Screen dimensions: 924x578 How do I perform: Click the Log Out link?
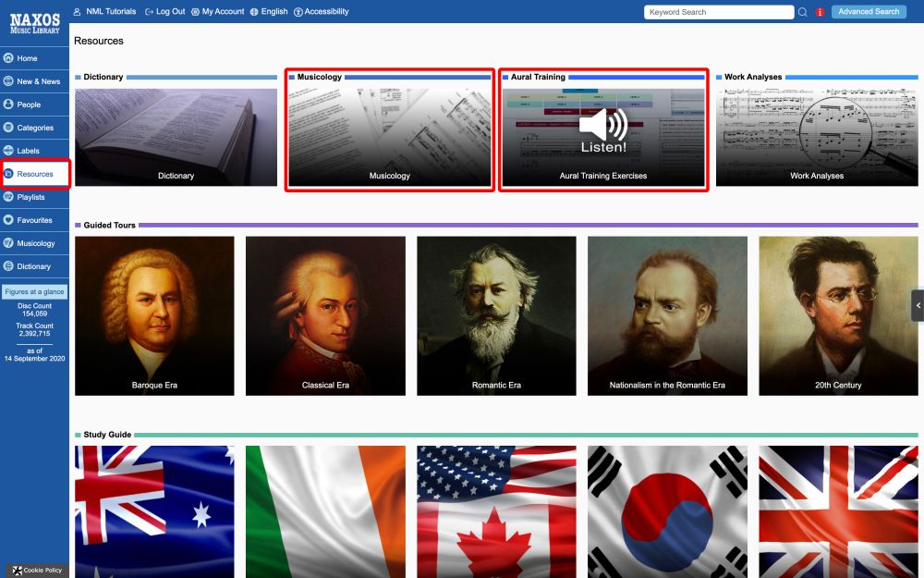pos(170,12)
